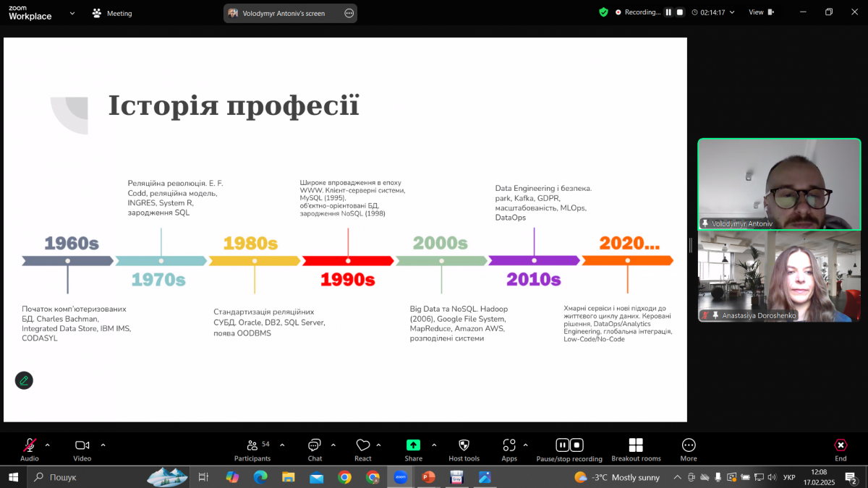Open the Zoom Workplace dropdown chevron
Viewport: 868px width, 488px height.
[x=71, y=13]
